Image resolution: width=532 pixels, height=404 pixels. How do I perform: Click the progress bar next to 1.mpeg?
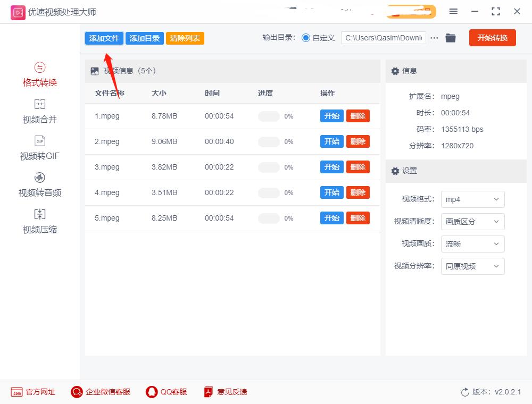tap(269, 116)
